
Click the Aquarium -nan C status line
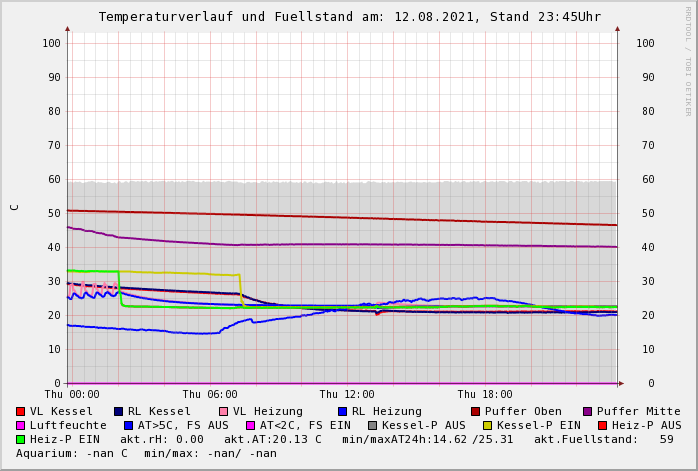[x=146, y=453]
